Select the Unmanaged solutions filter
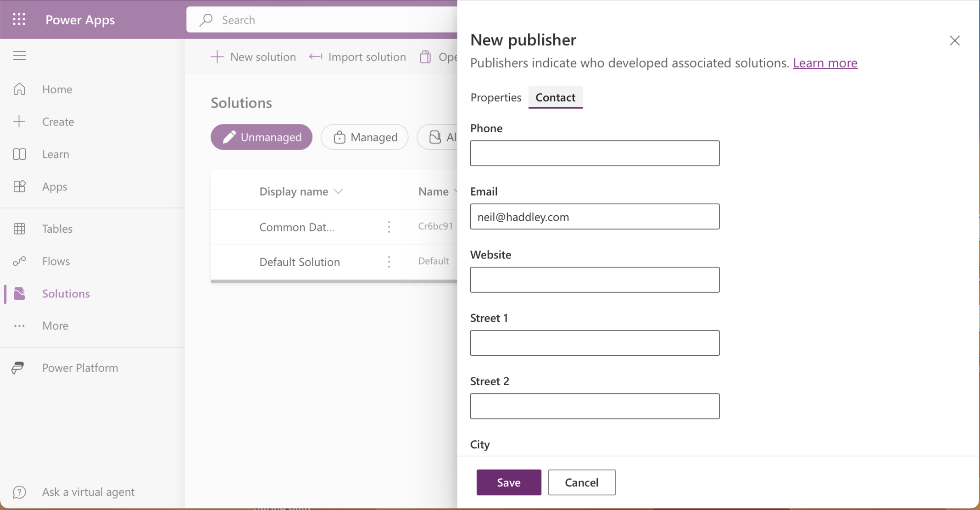980x510 pixels. click(x=262, y=137)
